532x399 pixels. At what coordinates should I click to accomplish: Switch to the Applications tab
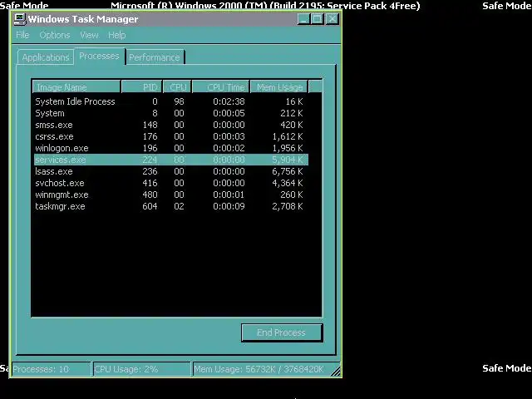click(x=46, y=57)
